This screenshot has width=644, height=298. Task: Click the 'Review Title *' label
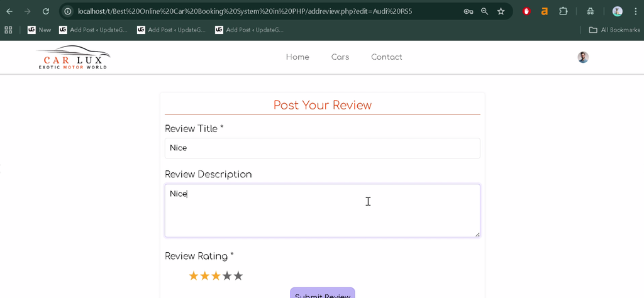194,129
